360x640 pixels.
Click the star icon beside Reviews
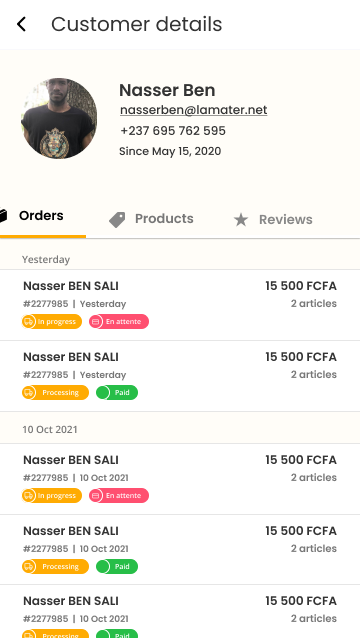tap(241, 220)
